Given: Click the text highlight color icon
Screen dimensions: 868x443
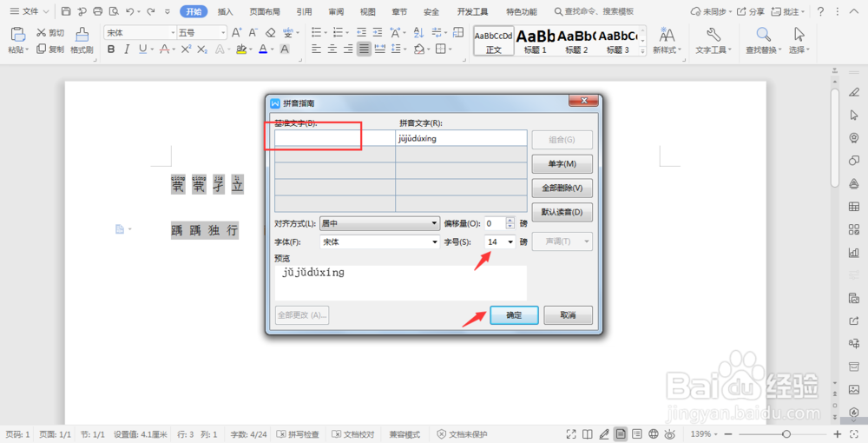Looking at the screenshot, I should pyautogui.click(x=240, y=50).
